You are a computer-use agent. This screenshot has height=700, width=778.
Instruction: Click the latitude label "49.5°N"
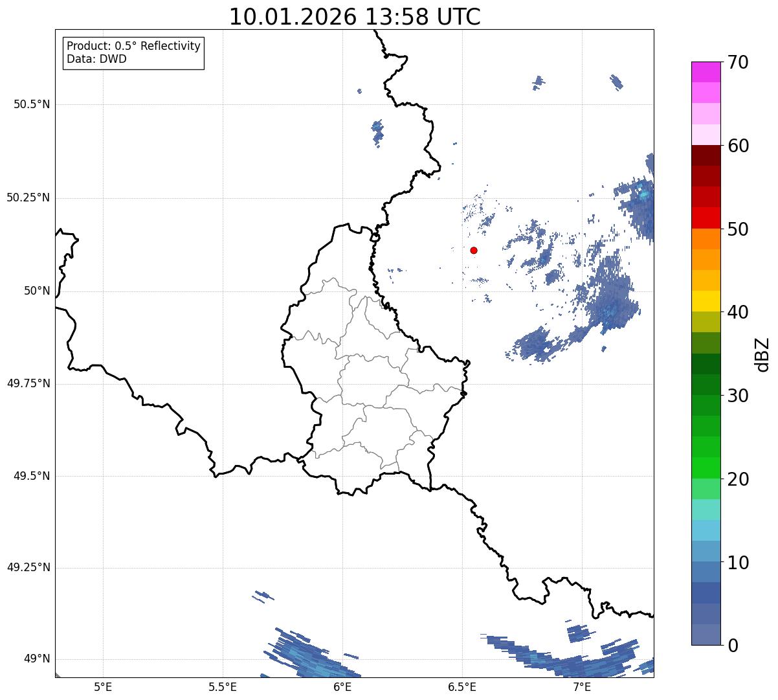tap(32, 476)
